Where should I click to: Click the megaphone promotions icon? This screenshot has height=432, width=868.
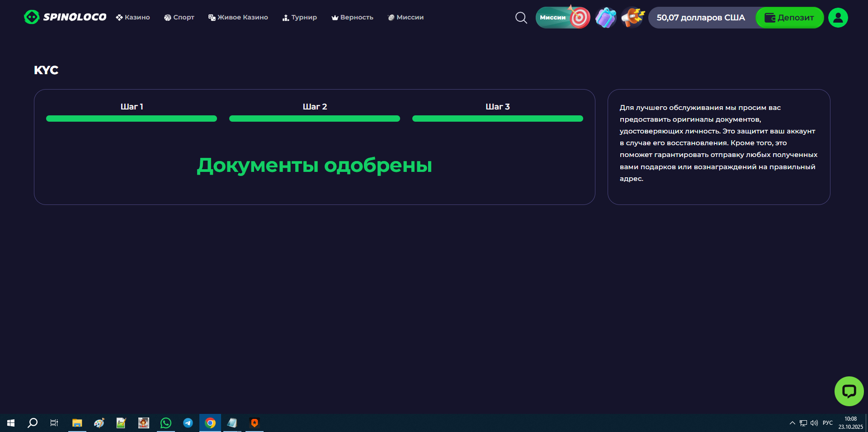(x=632, y=18)
